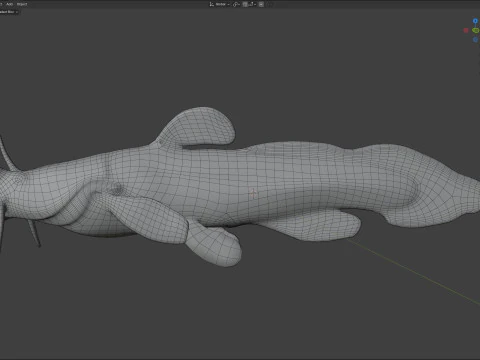This screenshot has width=480, height=360.
Task: Click the blue Z axis on the navigation gizmo
Action: pos(475,21)
